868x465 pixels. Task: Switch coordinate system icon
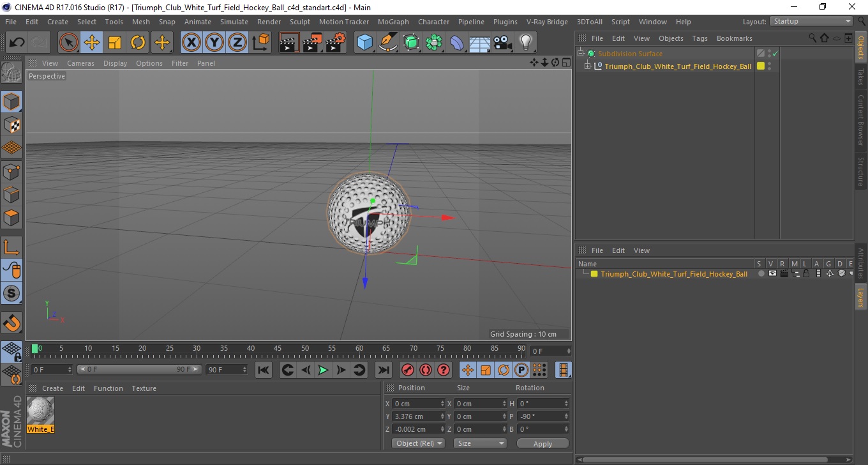tap(260, 43)
